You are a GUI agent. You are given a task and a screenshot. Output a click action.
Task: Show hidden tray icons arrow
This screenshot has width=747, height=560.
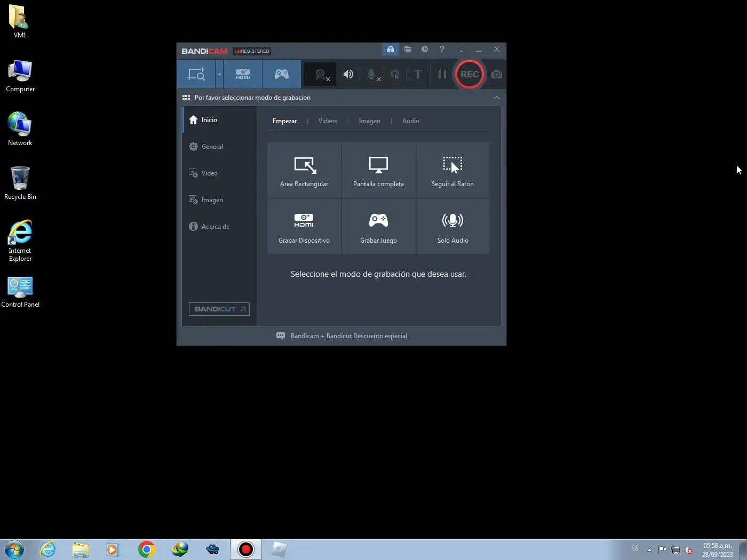point(649,550)
